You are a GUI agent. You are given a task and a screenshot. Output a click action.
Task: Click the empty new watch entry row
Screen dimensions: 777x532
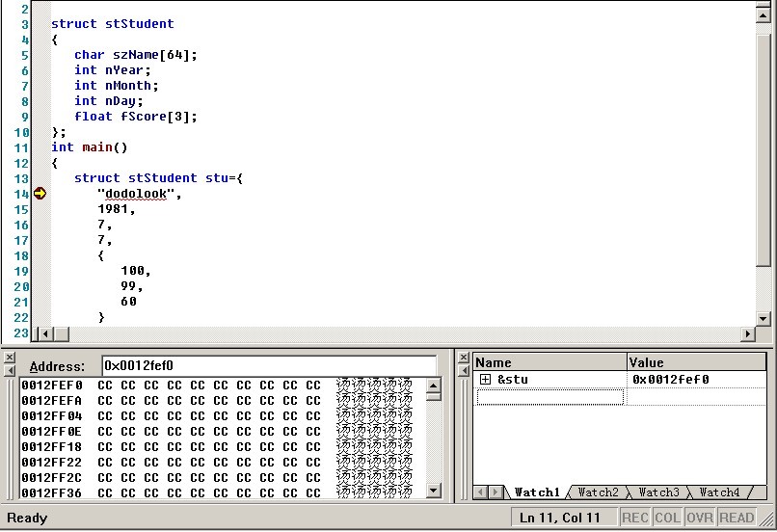click(x=549, y=397)
